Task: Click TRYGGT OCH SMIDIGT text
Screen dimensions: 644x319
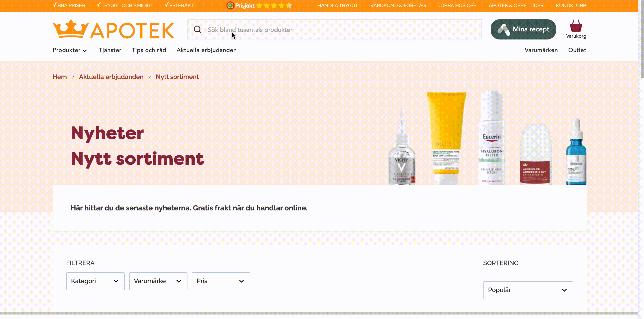Action: (x=127, y=6)
